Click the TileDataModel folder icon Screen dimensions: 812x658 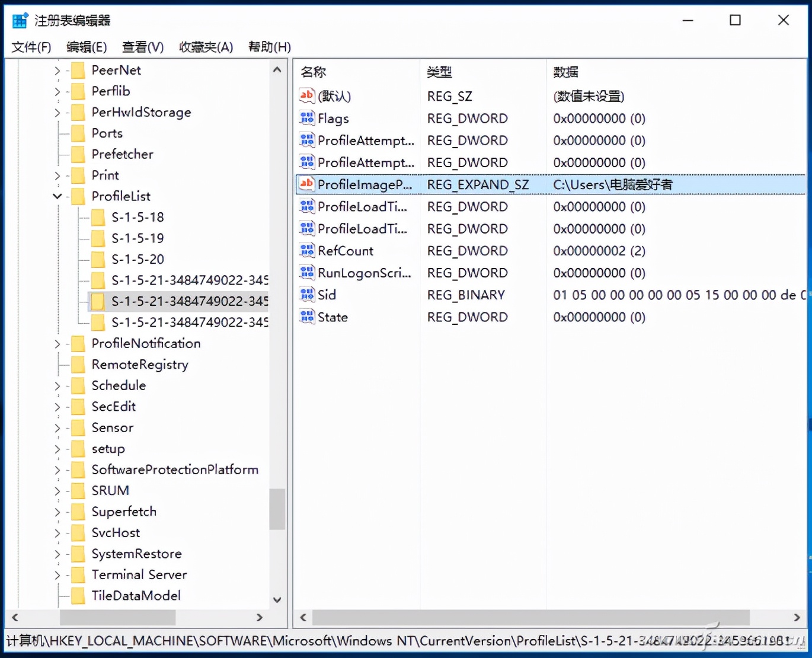[78, 596]
